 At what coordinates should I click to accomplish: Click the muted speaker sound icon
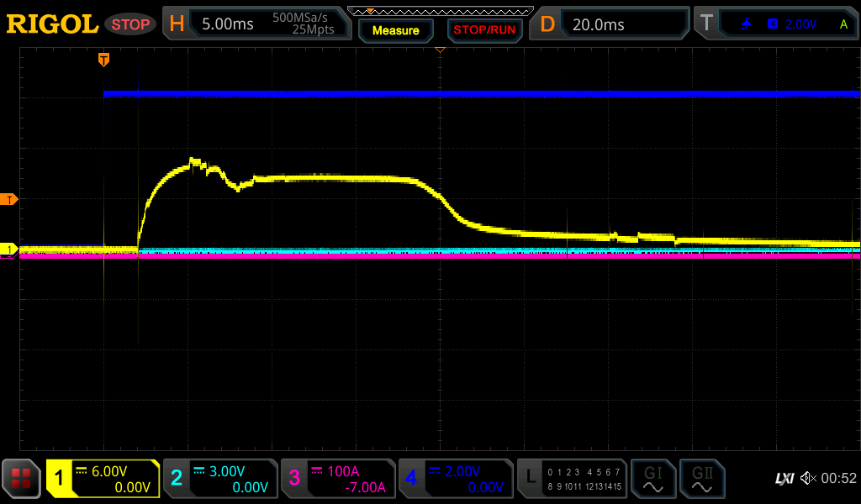coord(808,479)
